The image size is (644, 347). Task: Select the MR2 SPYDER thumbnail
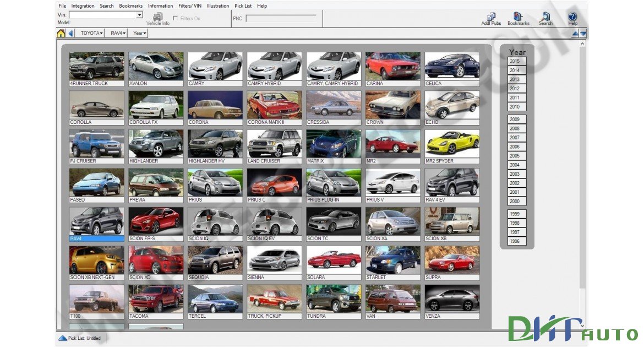point(452,147)
